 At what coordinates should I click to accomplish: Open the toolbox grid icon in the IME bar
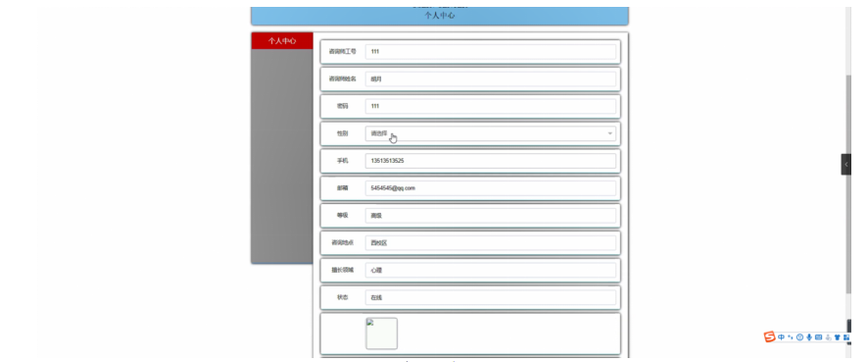846,337
